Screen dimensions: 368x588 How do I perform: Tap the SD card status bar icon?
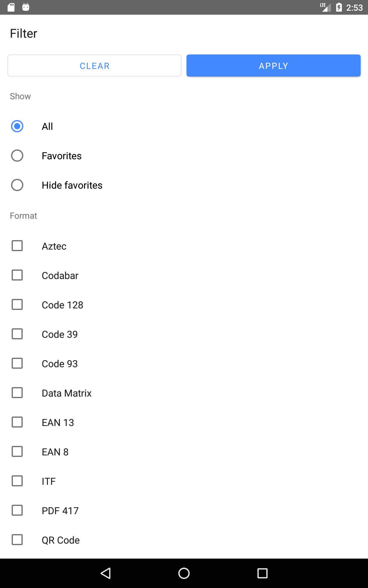tap(11, 7)
